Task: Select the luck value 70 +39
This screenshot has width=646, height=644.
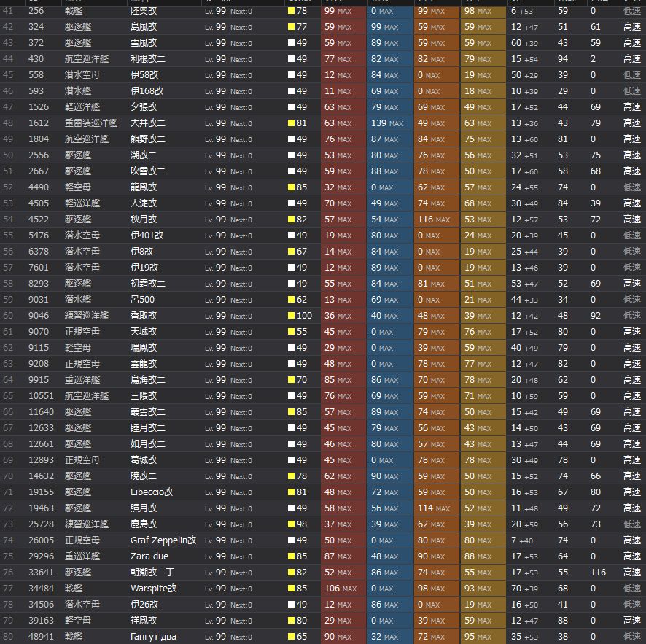Action: [x=524, y=589]
